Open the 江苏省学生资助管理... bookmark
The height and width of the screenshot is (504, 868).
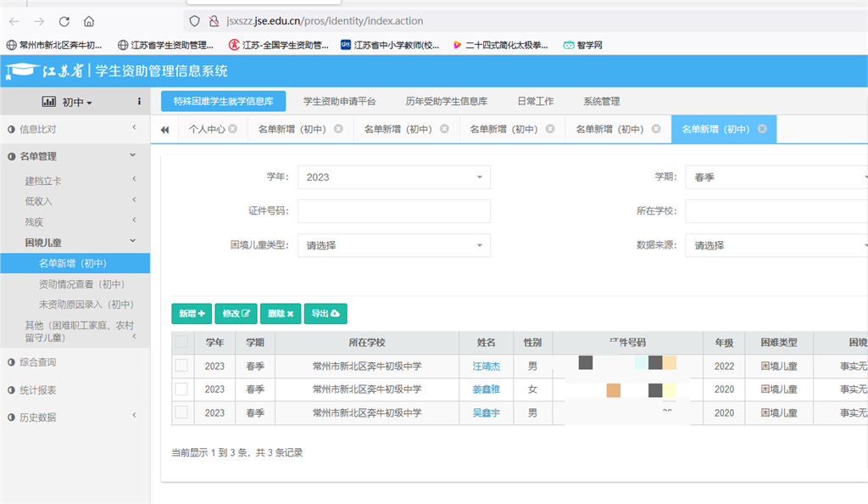coord(165,46)
